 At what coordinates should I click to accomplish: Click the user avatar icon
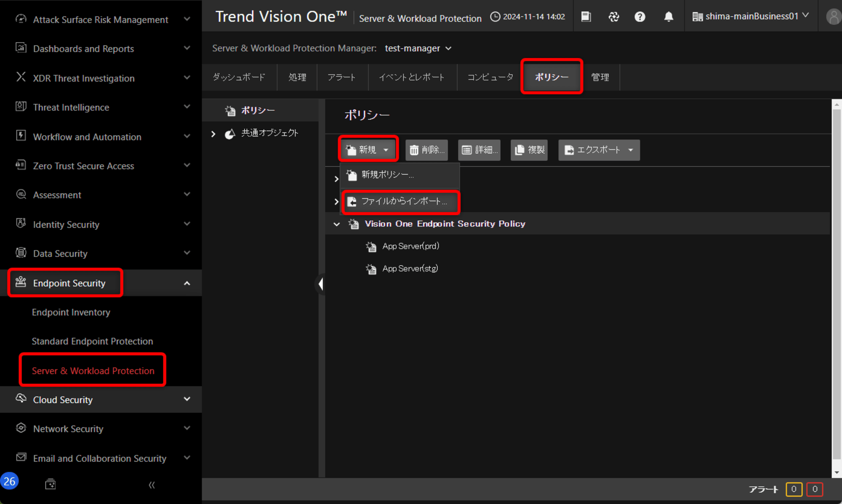834,16
